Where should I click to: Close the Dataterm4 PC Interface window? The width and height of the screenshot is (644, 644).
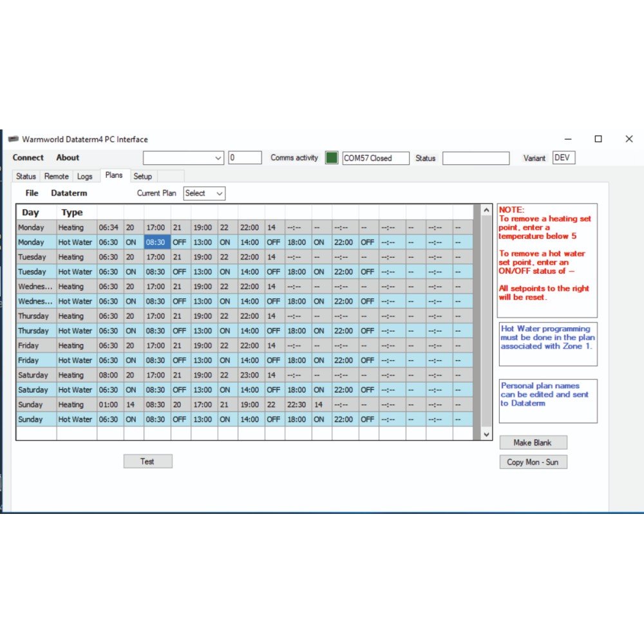pos(629,139)
